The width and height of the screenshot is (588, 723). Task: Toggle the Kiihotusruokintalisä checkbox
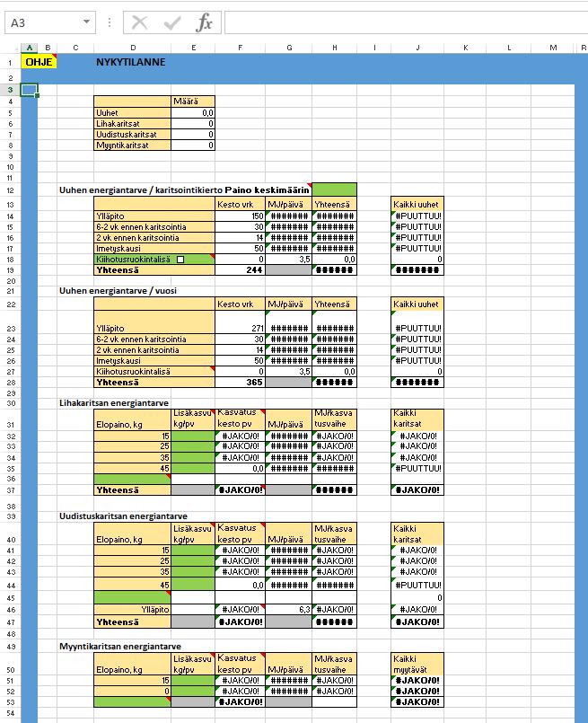[180, 260]
